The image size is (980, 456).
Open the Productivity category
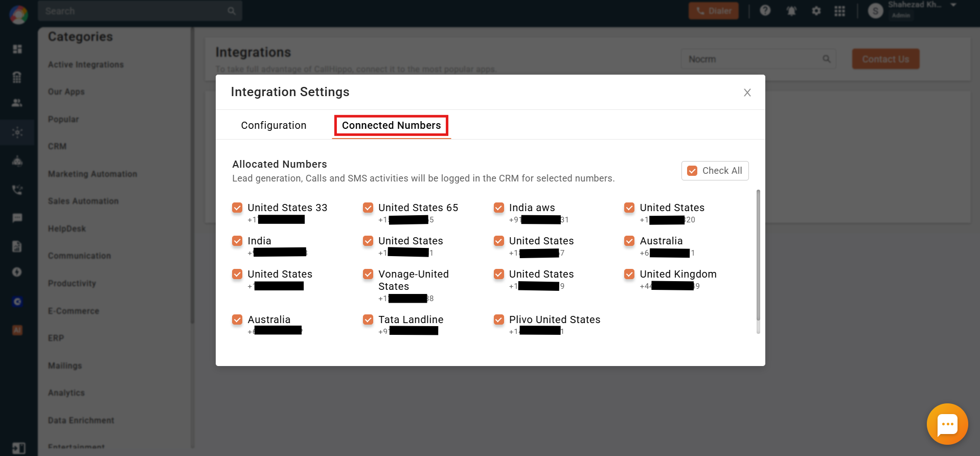point(72,283)
